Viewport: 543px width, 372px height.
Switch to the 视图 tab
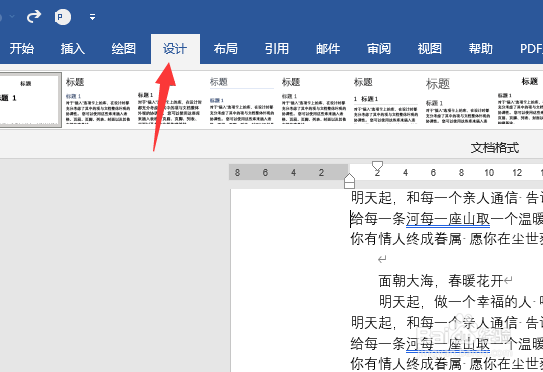(x=430, y=49)
